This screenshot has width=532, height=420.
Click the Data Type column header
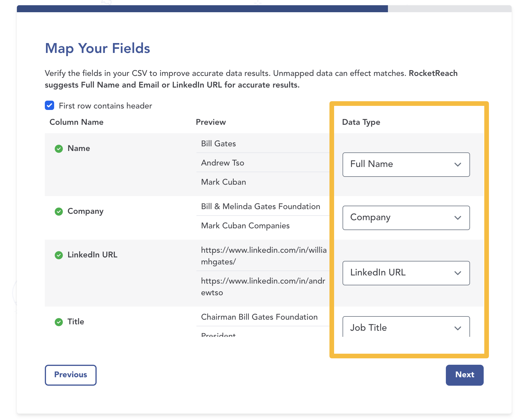pos(361,122)
